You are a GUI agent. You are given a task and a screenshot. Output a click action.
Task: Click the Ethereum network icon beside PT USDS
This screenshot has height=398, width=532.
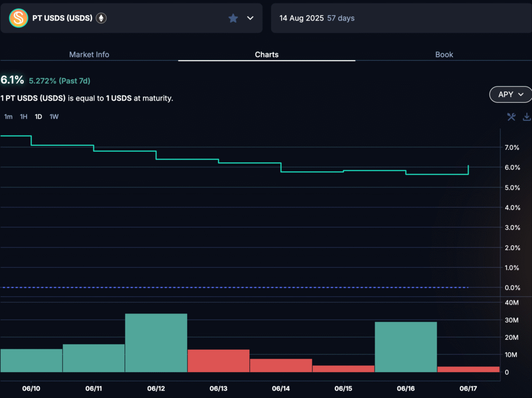[101, 18]
